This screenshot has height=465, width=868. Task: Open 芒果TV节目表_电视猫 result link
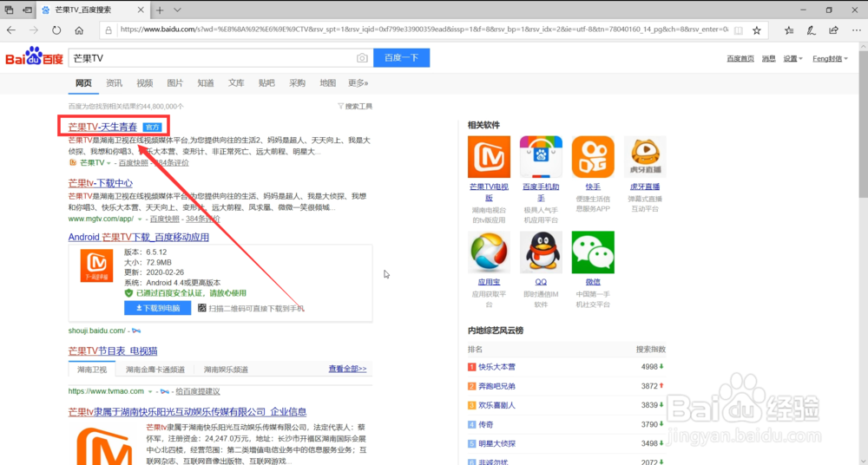coord(113,351)
